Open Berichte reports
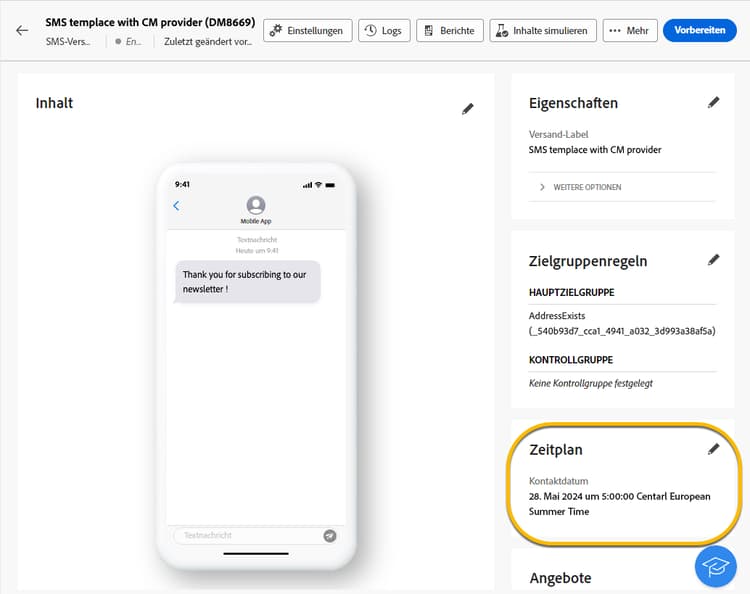The image size is (750, 594). [x=450, y=31]
